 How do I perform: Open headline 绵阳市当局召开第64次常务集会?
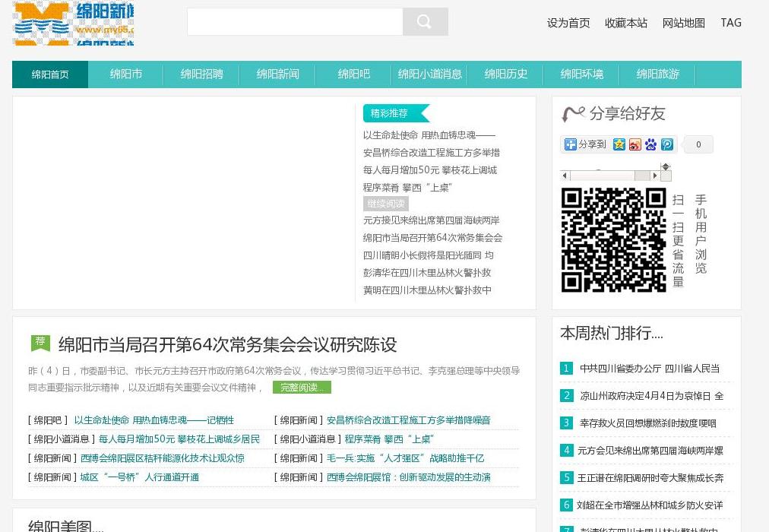point(227,345)
